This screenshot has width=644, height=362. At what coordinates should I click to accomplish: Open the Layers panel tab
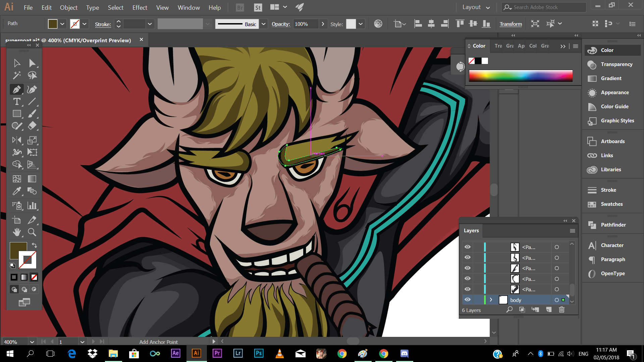(471, 231)
